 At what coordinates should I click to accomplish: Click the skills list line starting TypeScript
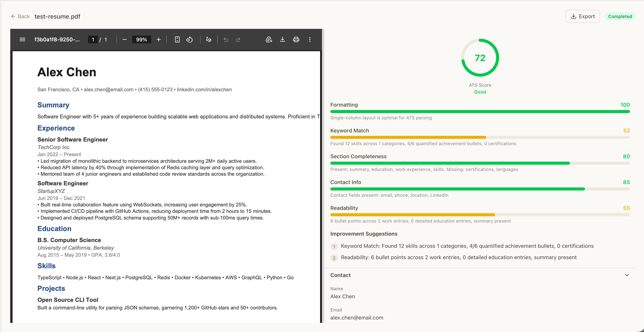(166, 278)
